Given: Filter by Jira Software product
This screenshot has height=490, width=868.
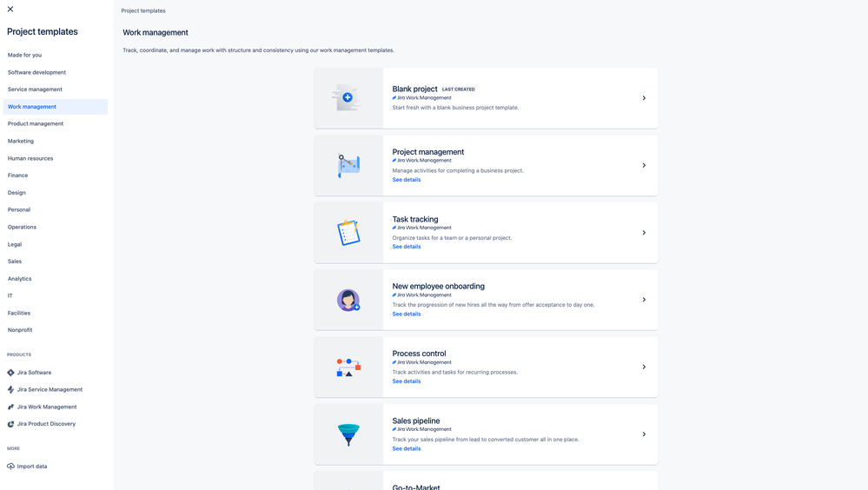Looking at the screenshot, I should [x=34, y=373].
